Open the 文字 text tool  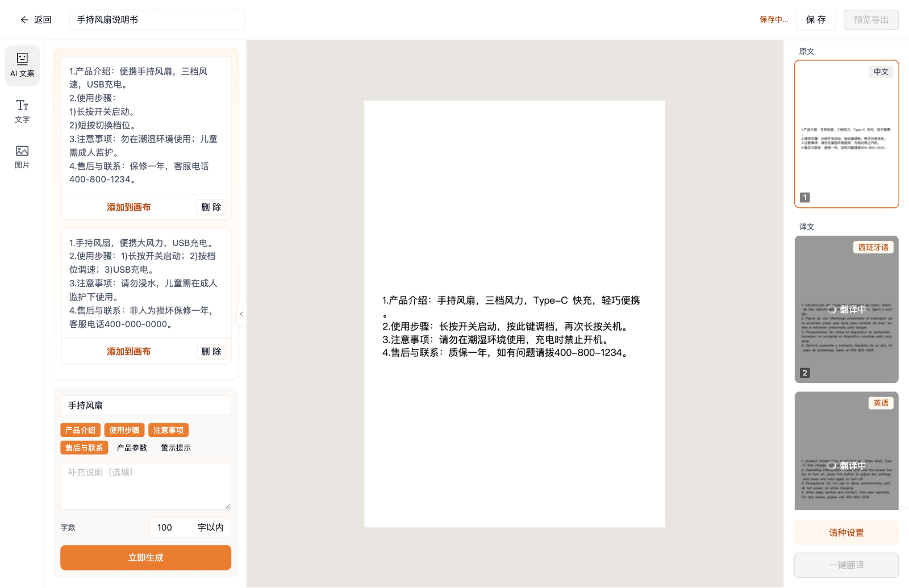pyautogui.click(x=22, y=111)
